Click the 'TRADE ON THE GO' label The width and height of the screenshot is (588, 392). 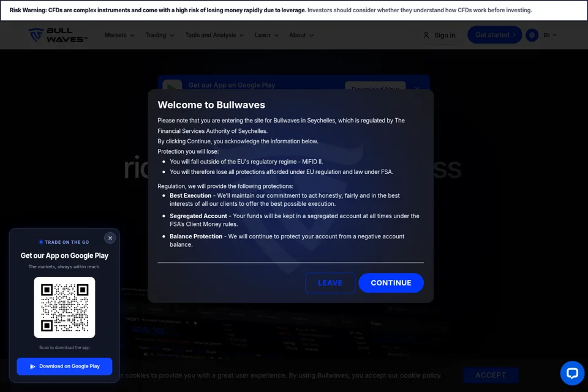coord(67,243)
